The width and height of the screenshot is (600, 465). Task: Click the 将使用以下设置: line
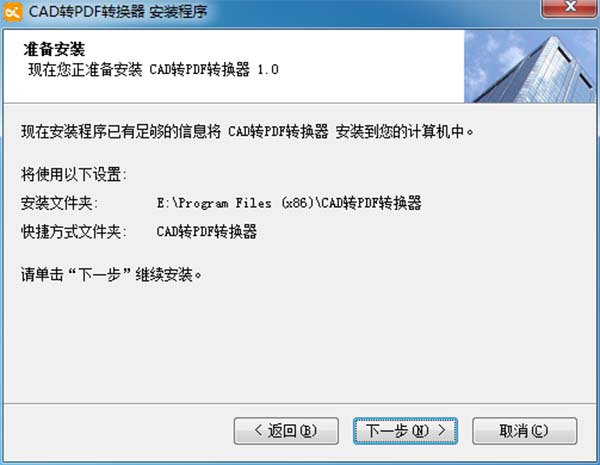coord(74,175)
